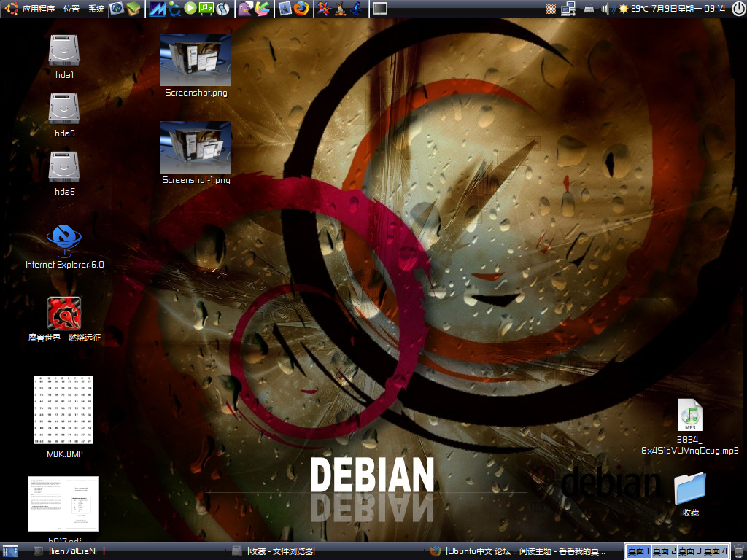Viewport: 747px width, 560px height.
Task: Show the 29°C weather applet
Action: coord(632,9)
